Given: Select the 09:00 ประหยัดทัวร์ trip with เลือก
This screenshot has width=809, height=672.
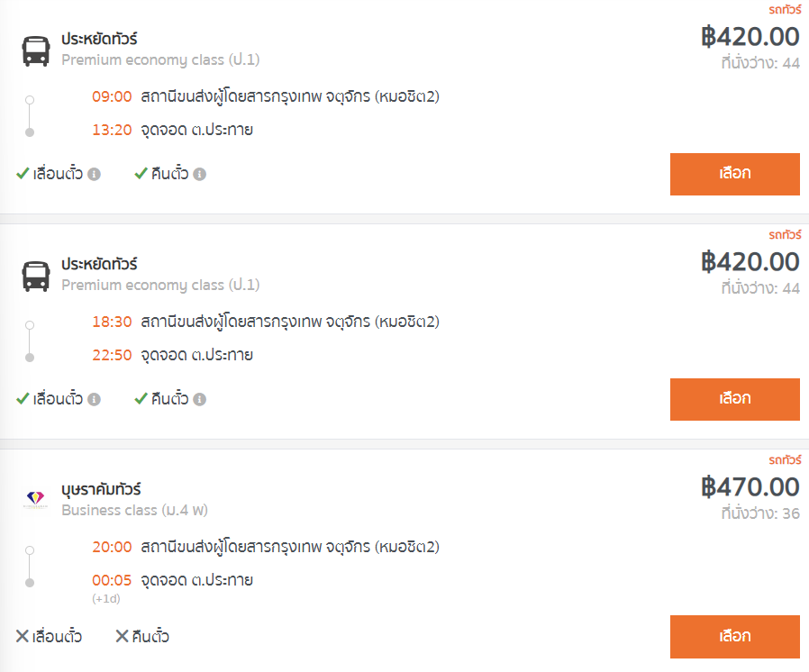Looking at the screenshot, I should tap(735, 175).
